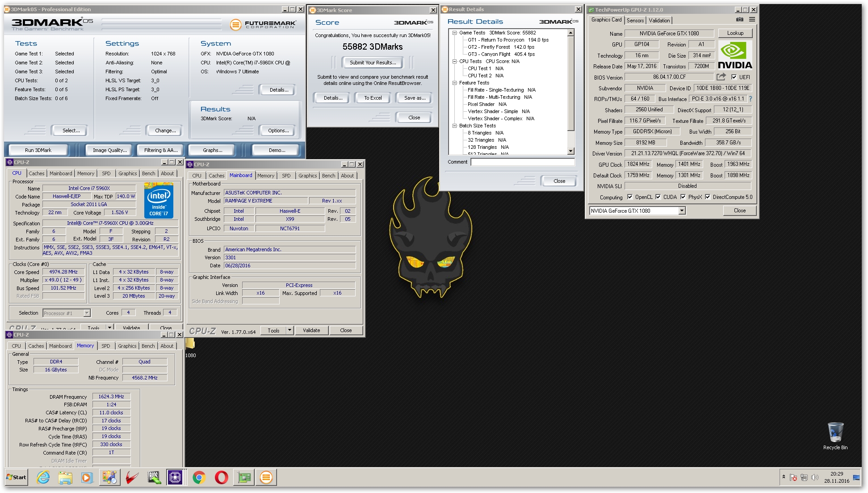Select the 1080 folder on the desktop
This screenshot has width=868, height=493.
[190, 348]
